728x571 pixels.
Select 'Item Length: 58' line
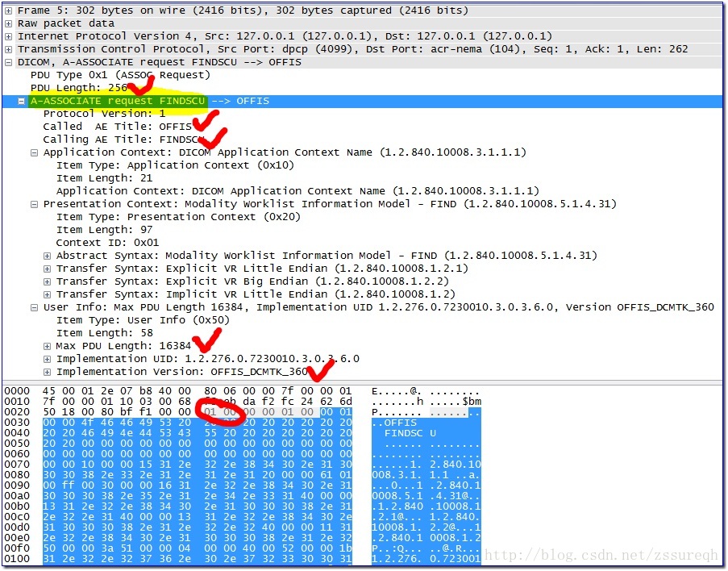[x=105, y=334]
